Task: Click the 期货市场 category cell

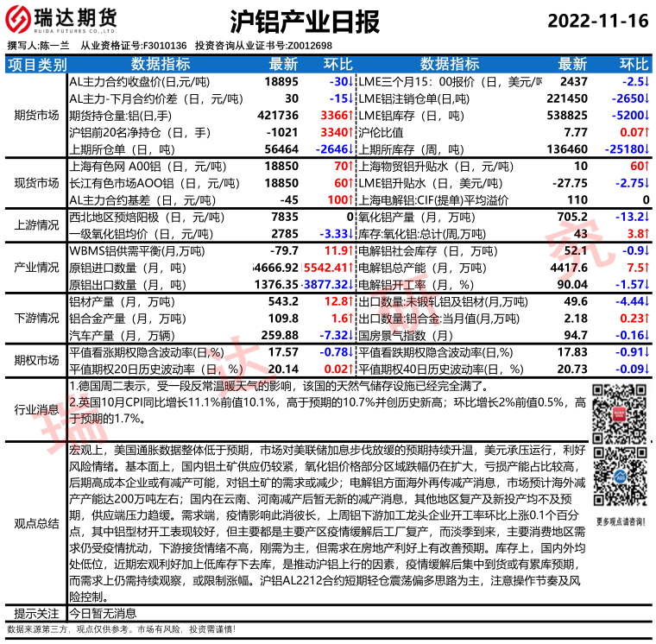Action: coord(35,115)
